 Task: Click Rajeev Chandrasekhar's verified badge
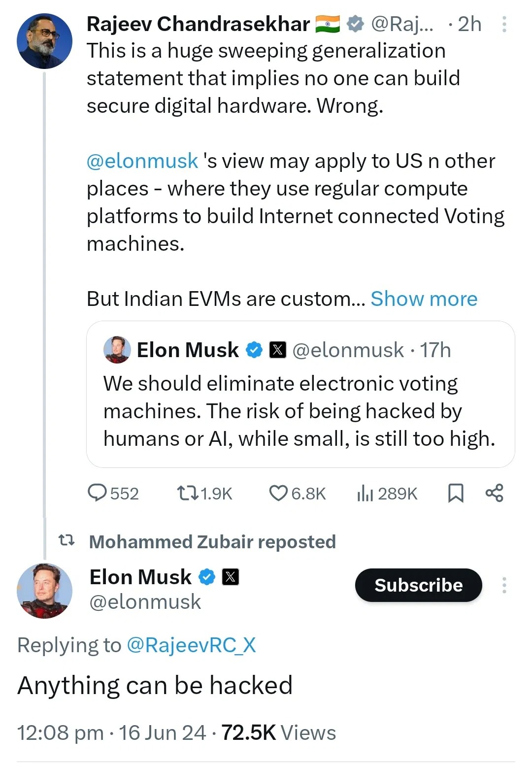point(355,24)
